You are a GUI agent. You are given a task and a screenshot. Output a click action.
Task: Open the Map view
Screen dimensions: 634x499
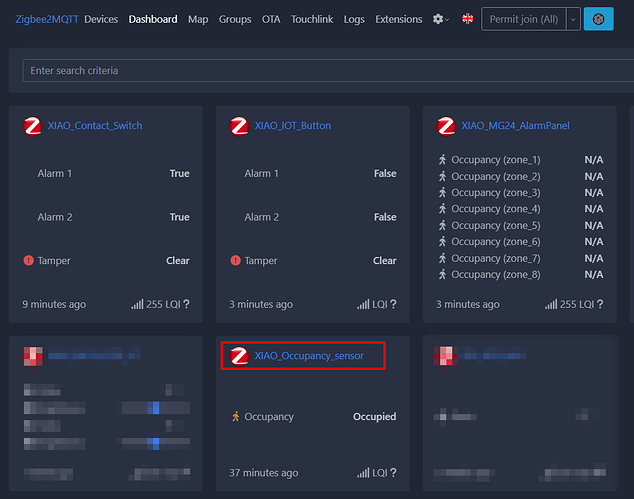point(198,19)
